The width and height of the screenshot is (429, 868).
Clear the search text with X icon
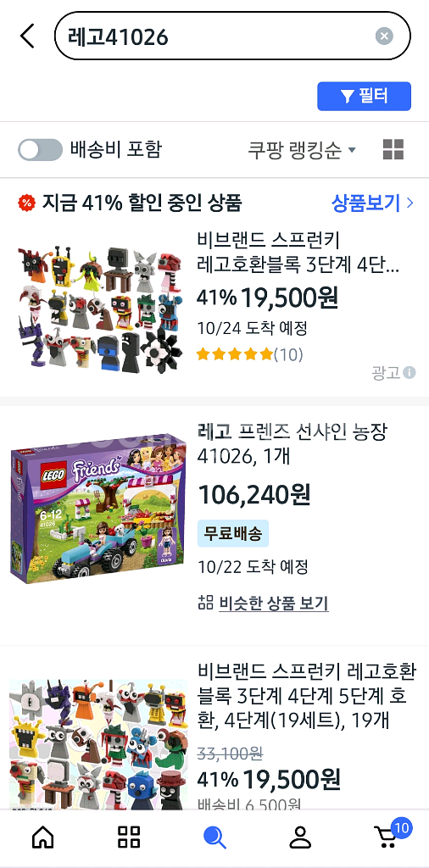tap(384, 36)
